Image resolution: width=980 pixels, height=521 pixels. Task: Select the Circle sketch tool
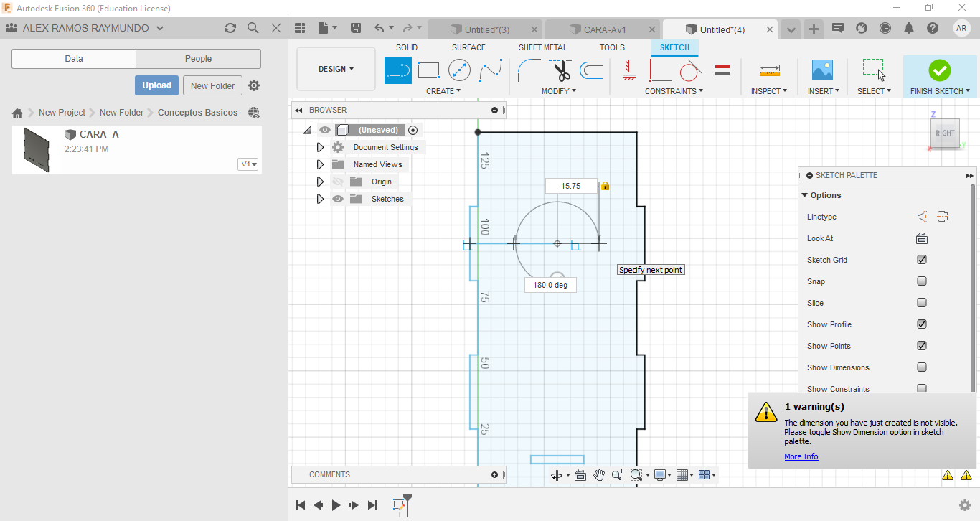459,70
